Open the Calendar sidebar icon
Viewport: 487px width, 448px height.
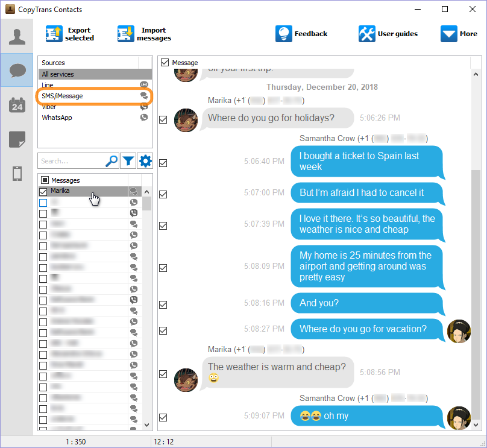coord(17,105)
